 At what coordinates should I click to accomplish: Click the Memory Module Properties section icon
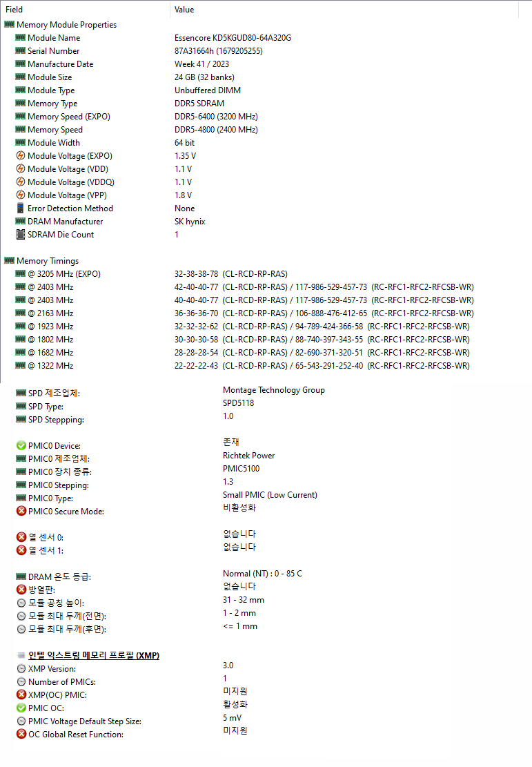(9, 24)
